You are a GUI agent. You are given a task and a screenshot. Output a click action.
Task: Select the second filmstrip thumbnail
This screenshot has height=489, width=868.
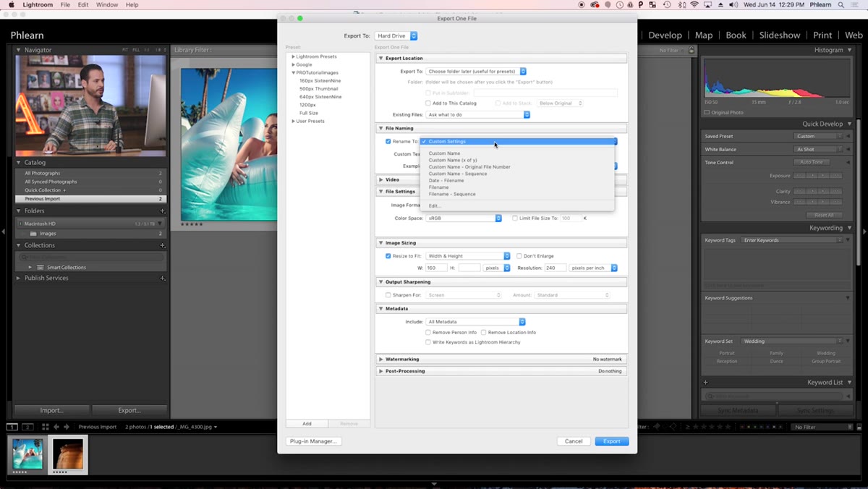[x=68, y=454]
